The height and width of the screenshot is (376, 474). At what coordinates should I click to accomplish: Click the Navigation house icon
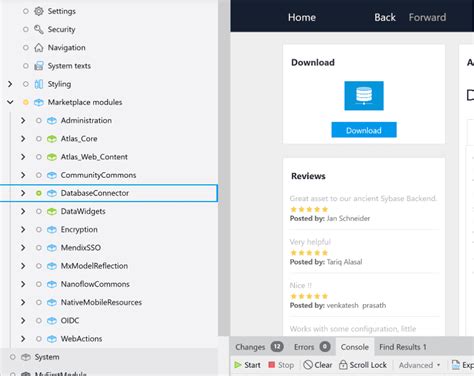coord(39,48)
